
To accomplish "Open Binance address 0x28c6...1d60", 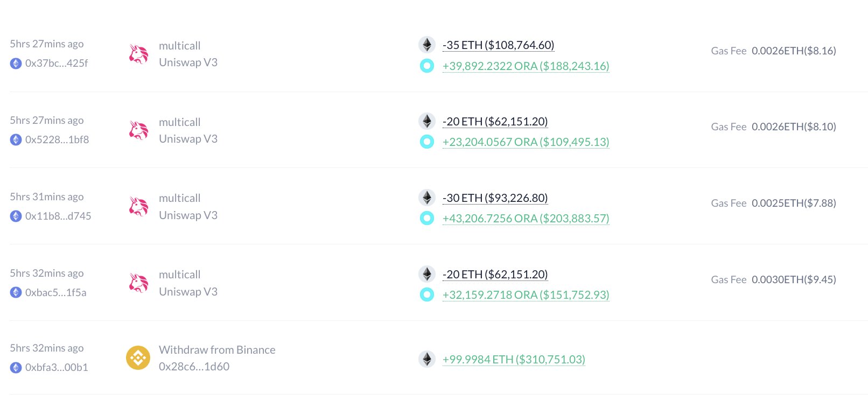I will tap(194, 367).
